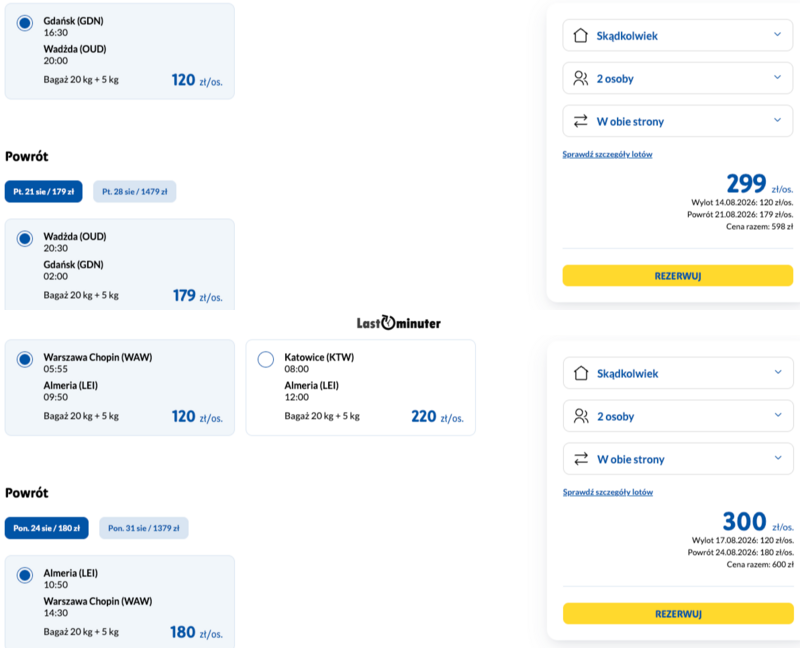Click the house icon in upper Skądkolwiek field
800x648 pixels.
580,35
